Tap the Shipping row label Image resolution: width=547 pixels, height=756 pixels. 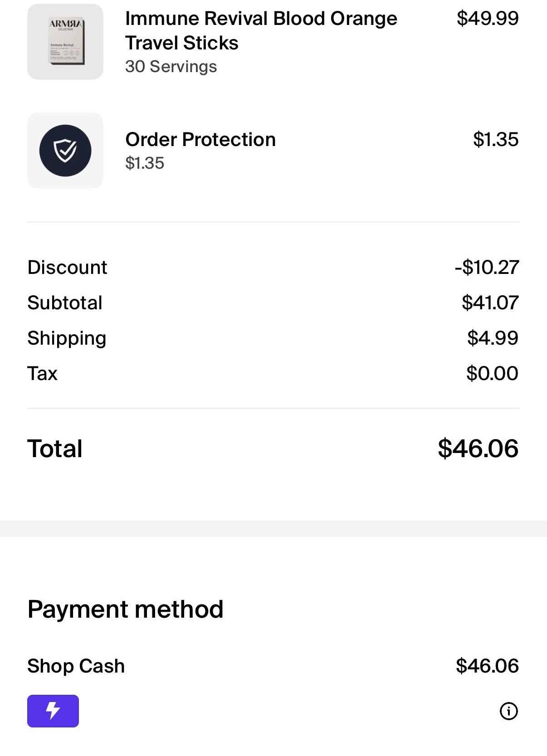click(67, 338)
